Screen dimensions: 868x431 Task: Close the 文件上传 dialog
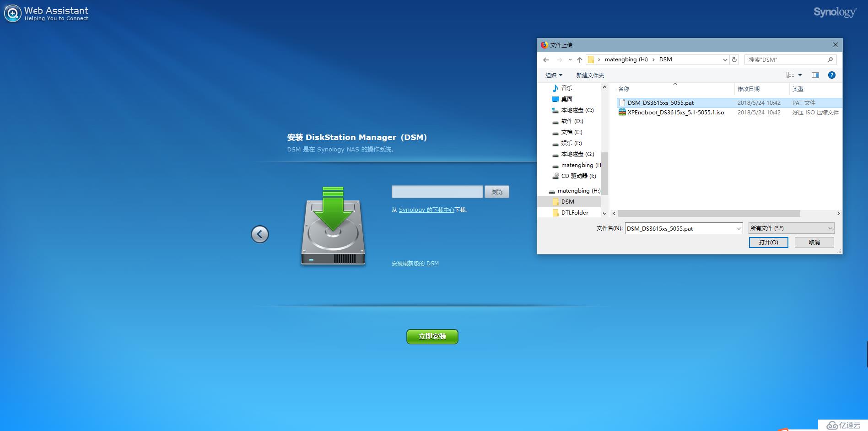836,45
